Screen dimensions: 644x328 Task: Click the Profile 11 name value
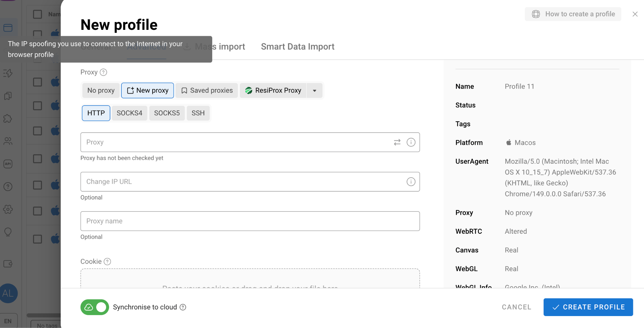click(519, 86)
